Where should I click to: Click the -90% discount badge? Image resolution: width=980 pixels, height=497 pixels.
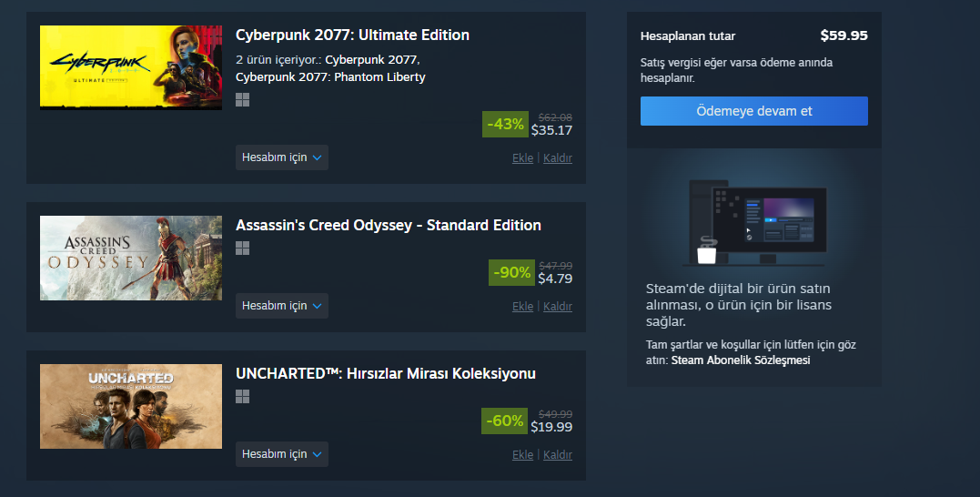tap(511, 272)
